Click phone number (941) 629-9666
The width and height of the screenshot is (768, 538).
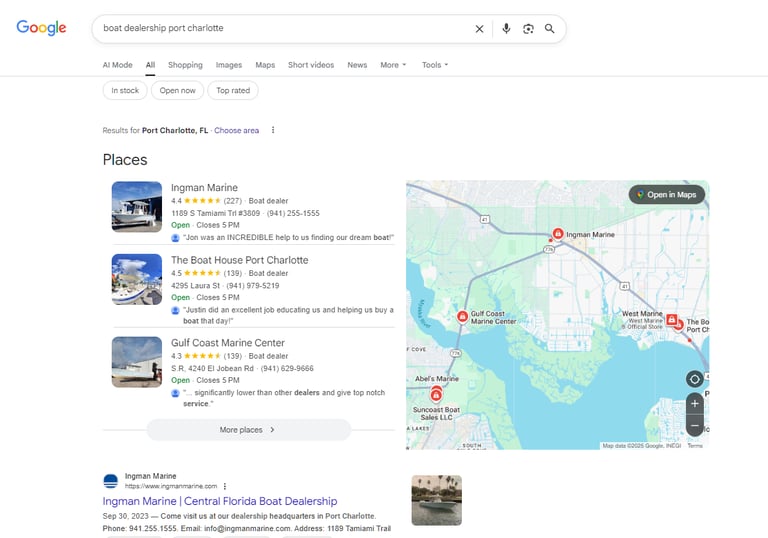[287, 368]
